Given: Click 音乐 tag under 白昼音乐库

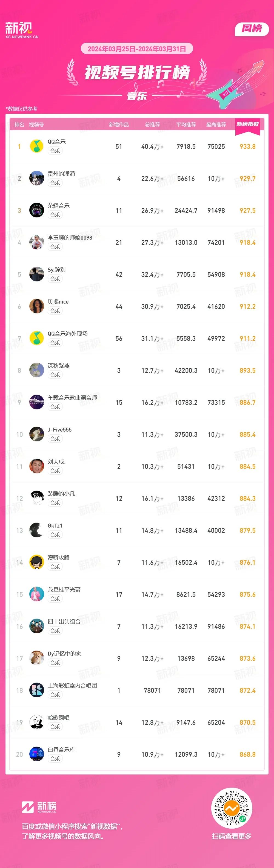Looking at the screenshot, I should [55, 759].
